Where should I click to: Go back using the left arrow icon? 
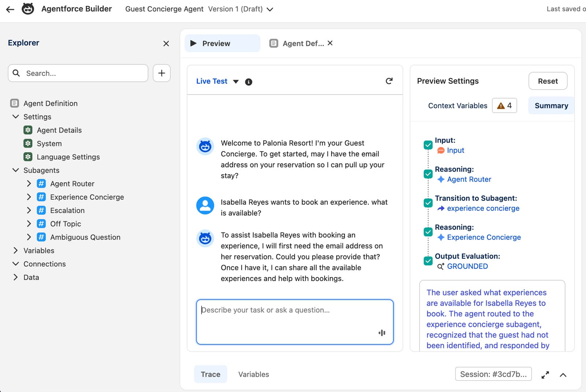10,9
